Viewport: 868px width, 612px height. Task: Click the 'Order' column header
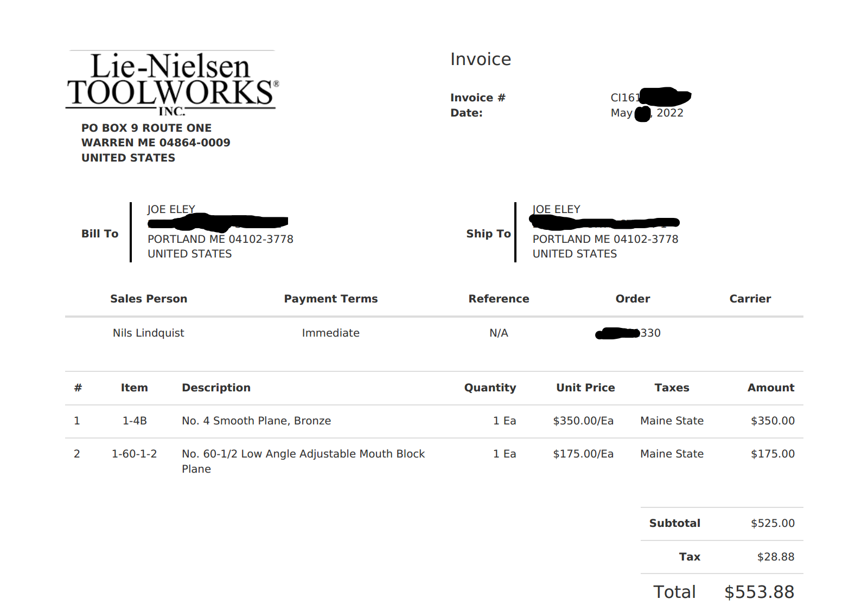tap(633, 299)
